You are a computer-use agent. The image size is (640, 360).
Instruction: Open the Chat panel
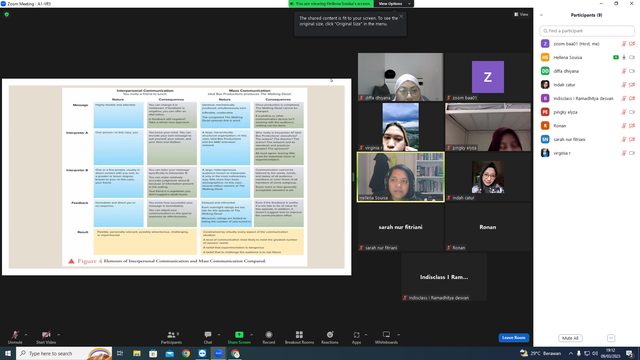(x=208, y=337)
